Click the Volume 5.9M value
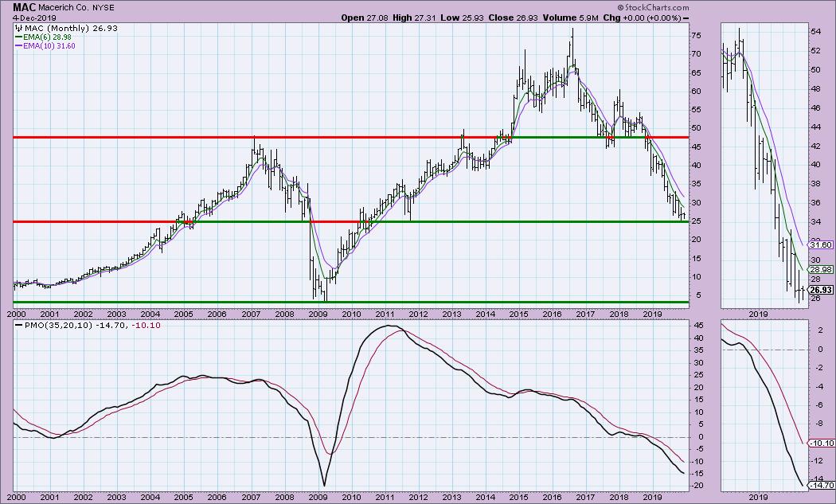The height and width of the screenshot is (504, 836). [x=571, y=18]
